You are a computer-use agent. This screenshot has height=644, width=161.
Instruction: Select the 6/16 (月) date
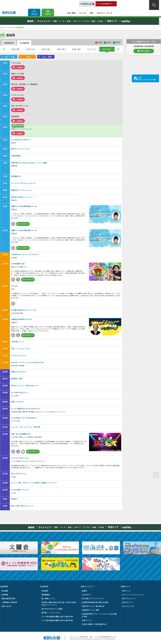coord(15,49)
